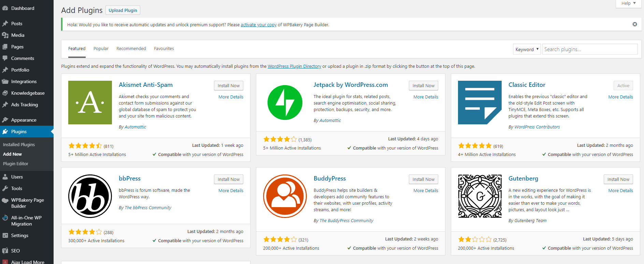
Task: View More Details for BuddyPress
Action: [x=426, y=190]
